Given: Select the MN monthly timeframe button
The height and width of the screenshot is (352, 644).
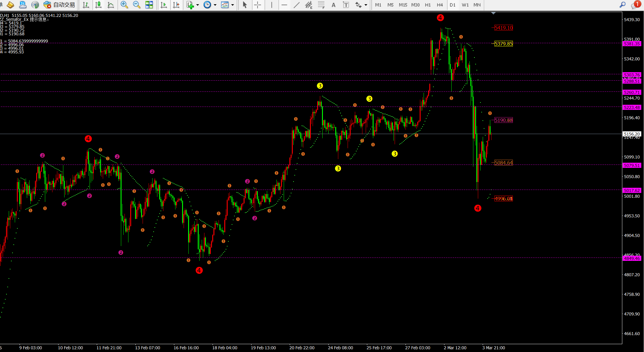Looking at the screenshot, I should (x=477, y=5).
